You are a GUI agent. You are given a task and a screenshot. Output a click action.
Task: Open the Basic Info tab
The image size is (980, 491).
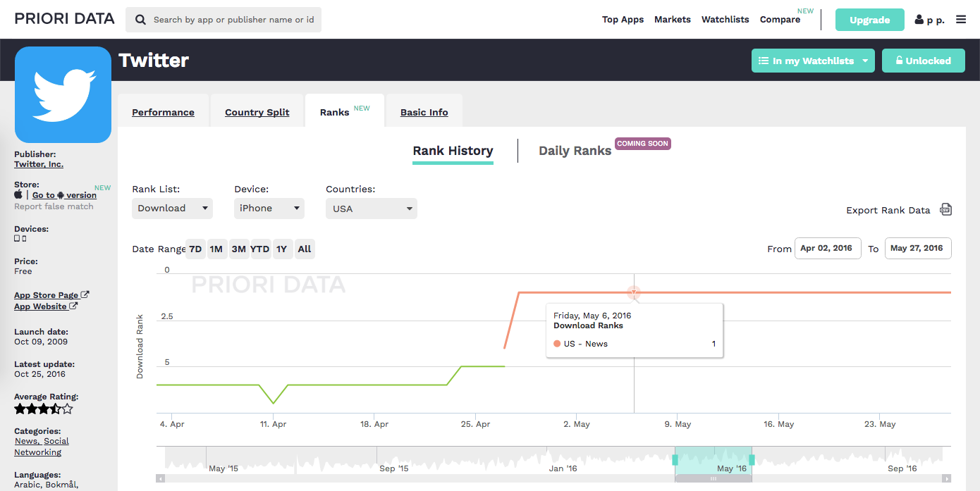pos(424,112)
